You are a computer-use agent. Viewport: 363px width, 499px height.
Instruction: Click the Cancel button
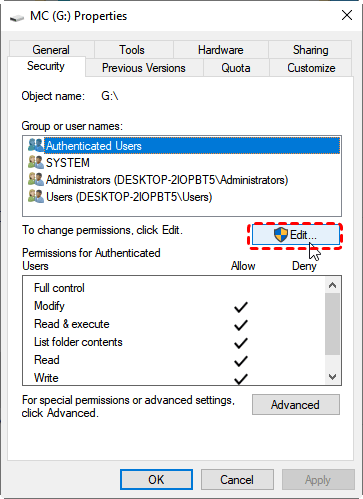237,480
